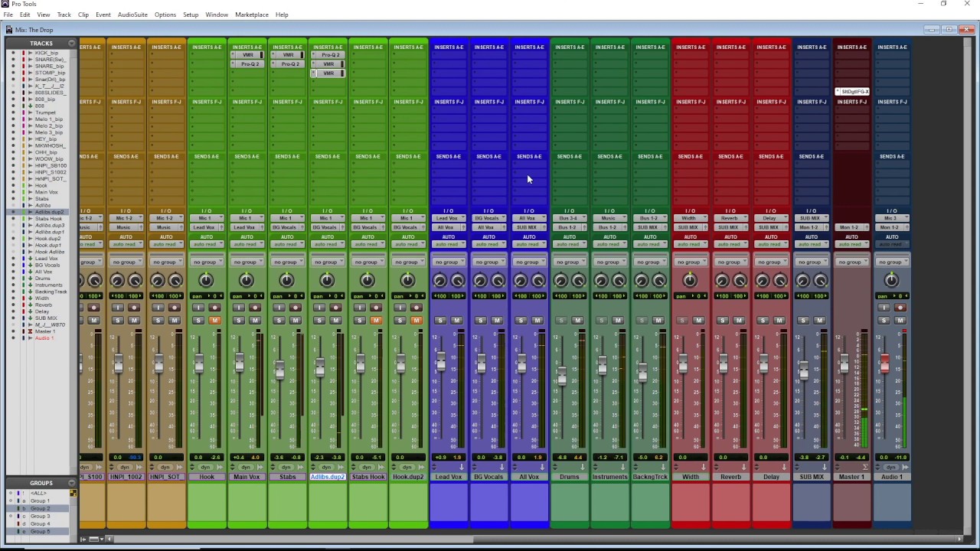Click right pan knob on Drums

579,281
